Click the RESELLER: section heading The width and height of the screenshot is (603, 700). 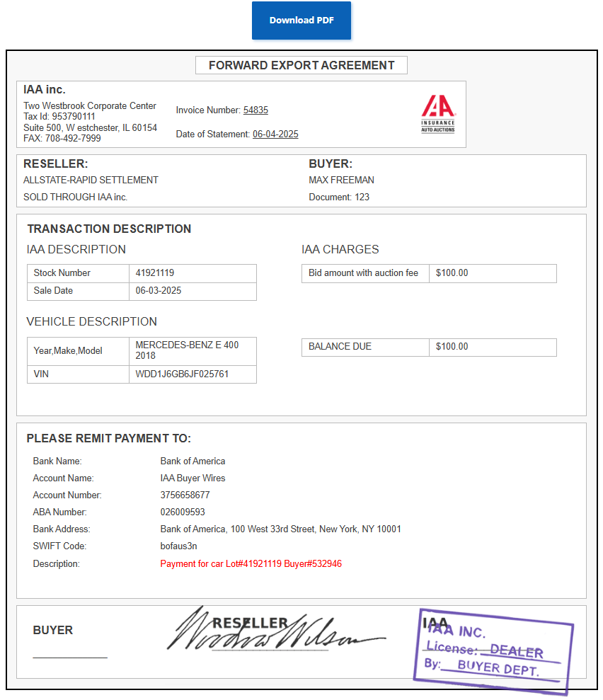pos(56,163)
